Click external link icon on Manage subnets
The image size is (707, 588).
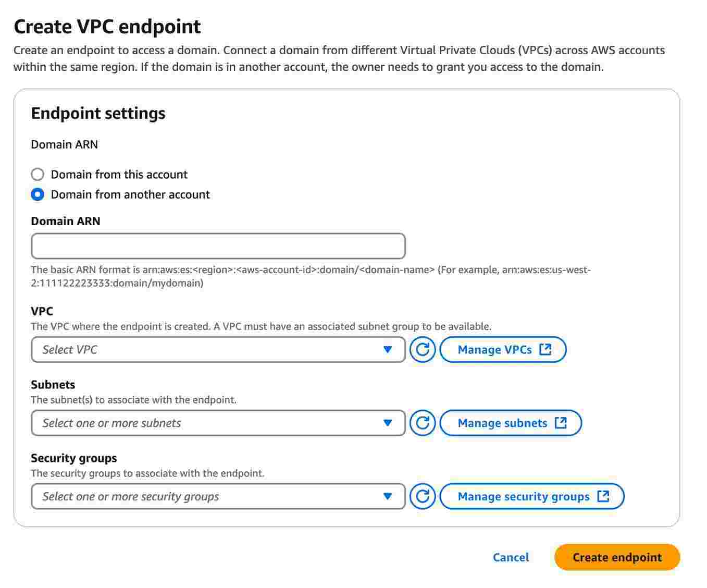[x=561, y=423]
